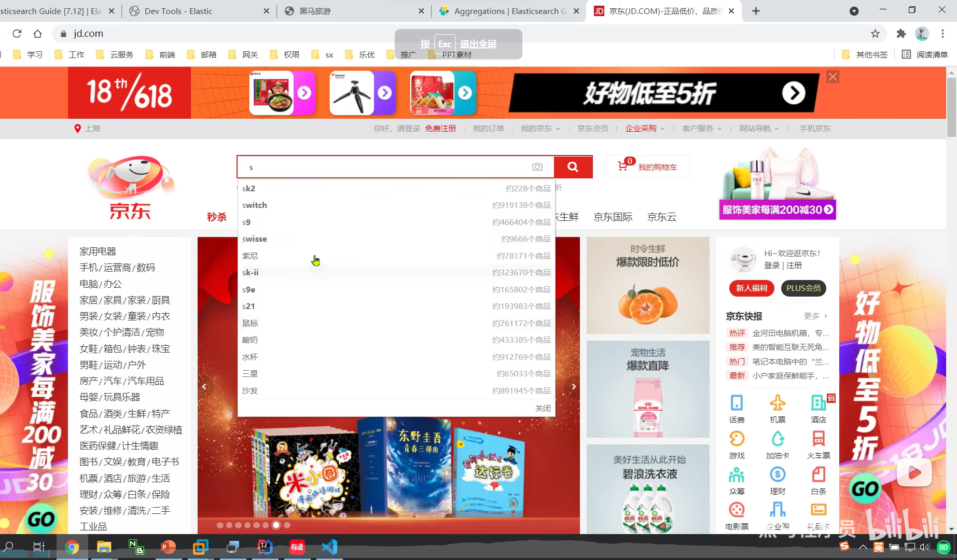Select suggestion 'sk-ii'
The width and height of the screenshot is (957, 560).
pos(396,273)
